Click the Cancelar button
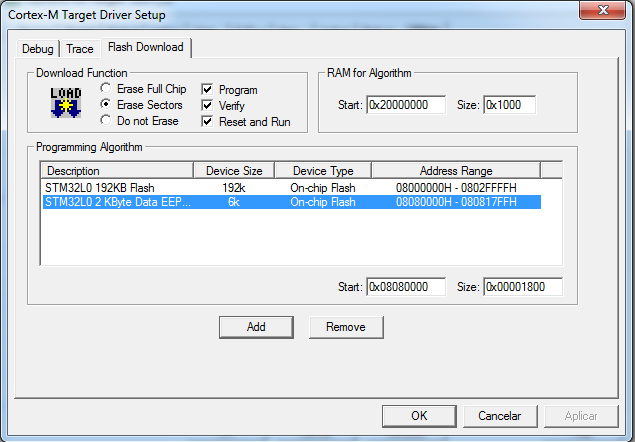This screenshot has width=635, height=442. (500, 416)
